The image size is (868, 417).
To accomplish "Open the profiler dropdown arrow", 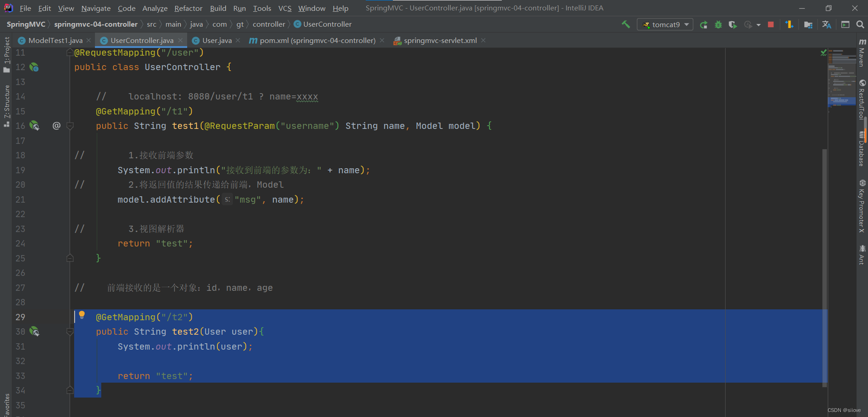I will [759, 24].
